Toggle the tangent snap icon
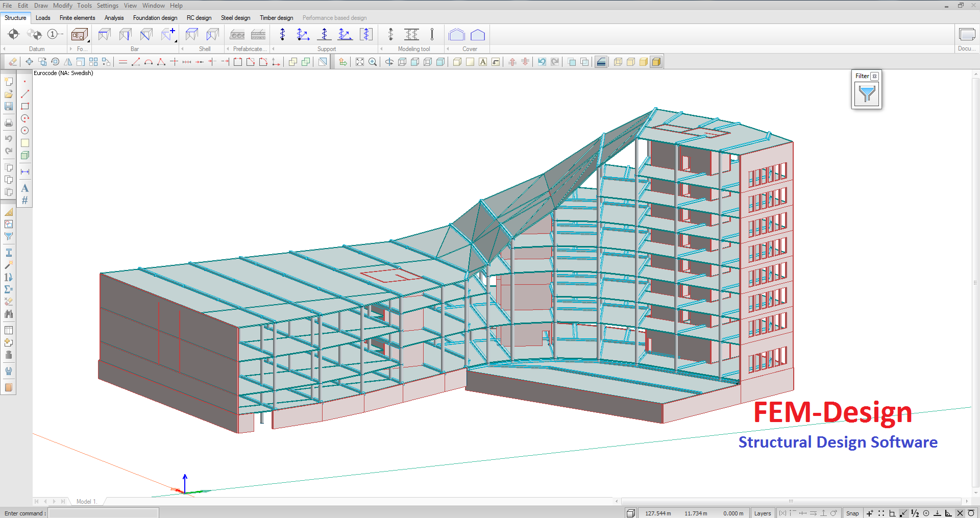980x518 pixels. pyautogui.click(x=971, y=513)
